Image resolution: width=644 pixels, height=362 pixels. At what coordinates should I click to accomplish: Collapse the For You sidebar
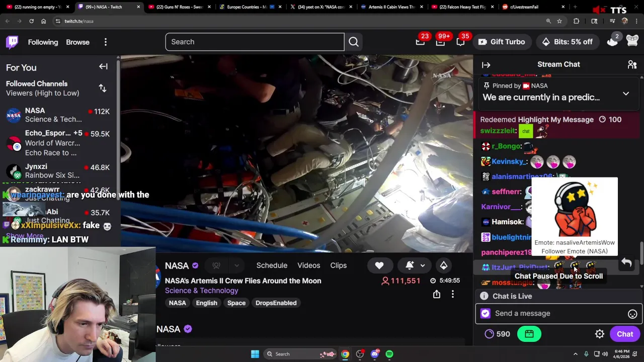click(x=103, y=66)
